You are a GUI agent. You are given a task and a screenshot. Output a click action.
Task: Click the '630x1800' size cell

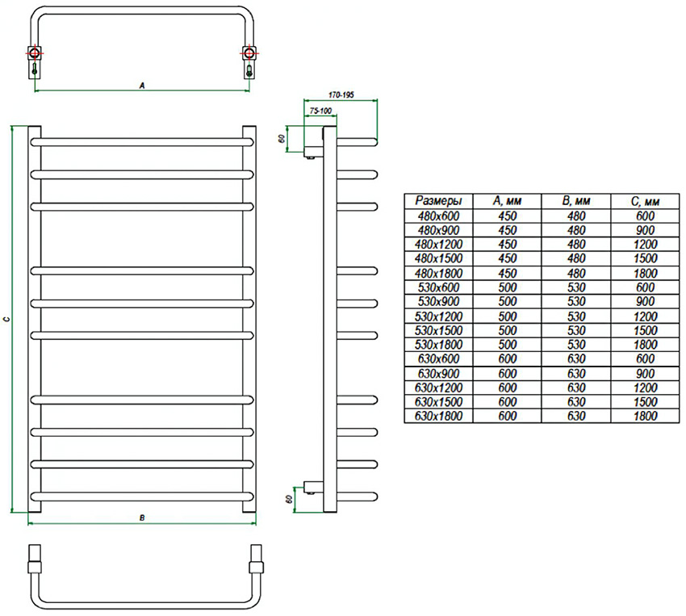pyautogui.click(x=438, y=416)
